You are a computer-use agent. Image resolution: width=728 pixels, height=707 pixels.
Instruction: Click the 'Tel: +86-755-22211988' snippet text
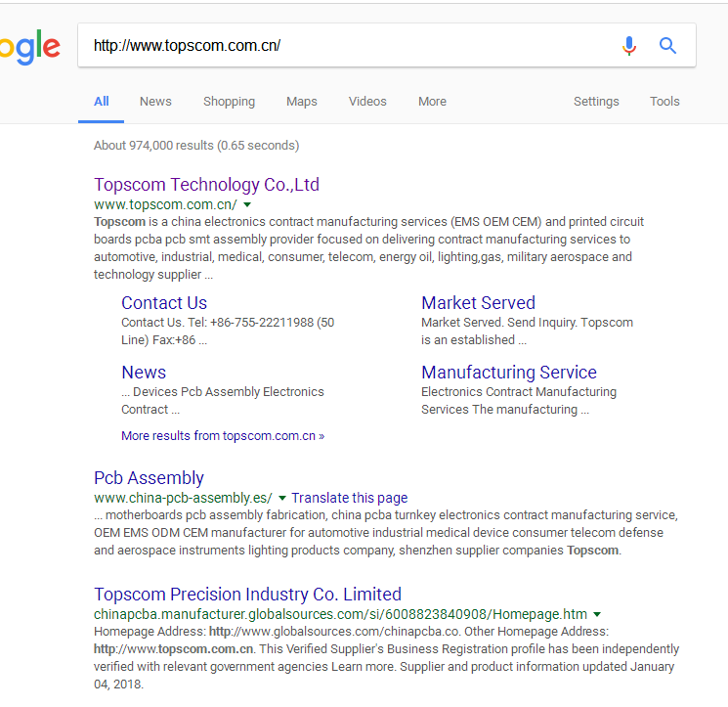pyautogui.click(x=250, y=323)
